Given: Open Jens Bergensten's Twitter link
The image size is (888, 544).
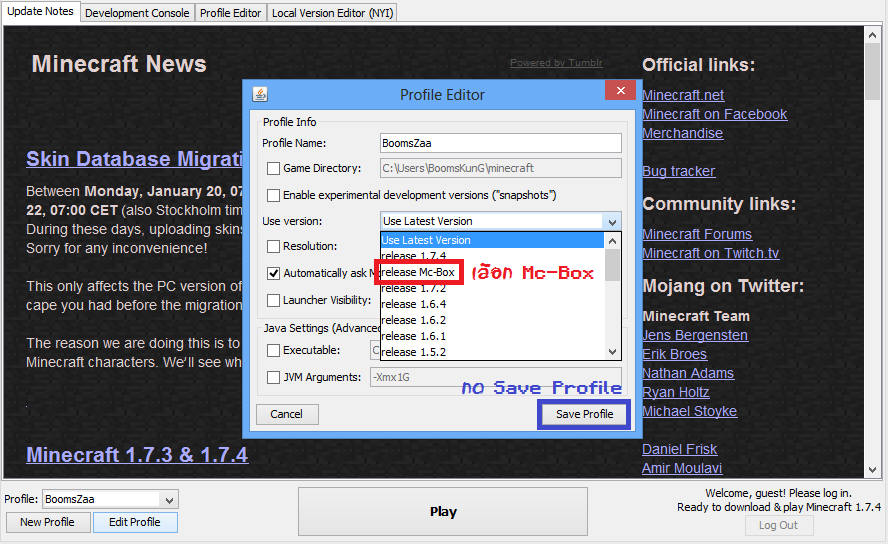Looking at the screenshot, I should [695, 335].
